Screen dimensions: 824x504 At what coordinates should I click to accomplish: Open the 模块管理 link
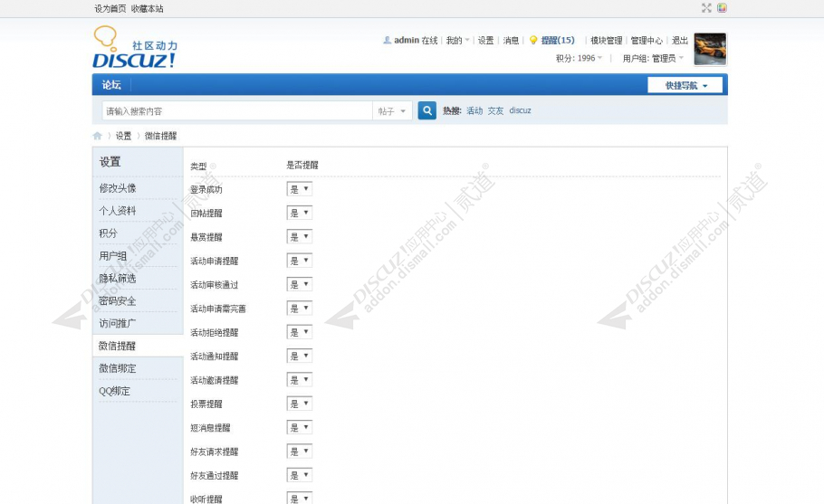coord(607,41)
